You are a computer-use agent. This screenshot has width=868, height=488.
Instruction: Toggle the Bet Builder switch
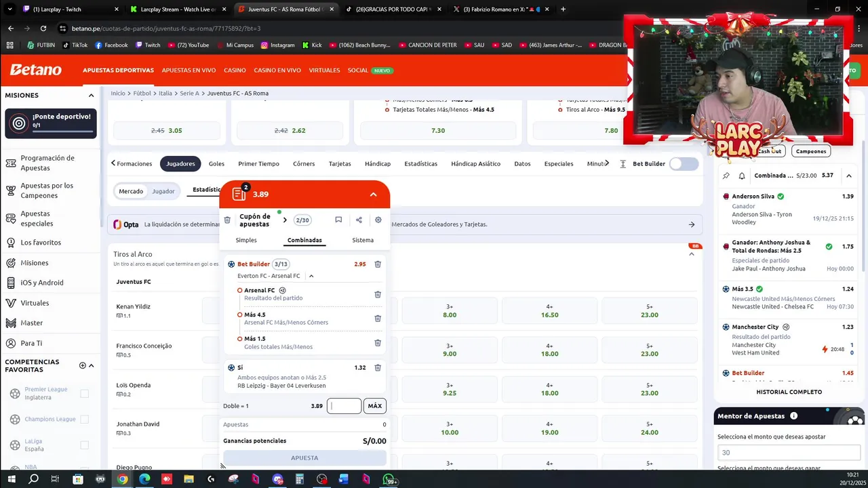684,163
